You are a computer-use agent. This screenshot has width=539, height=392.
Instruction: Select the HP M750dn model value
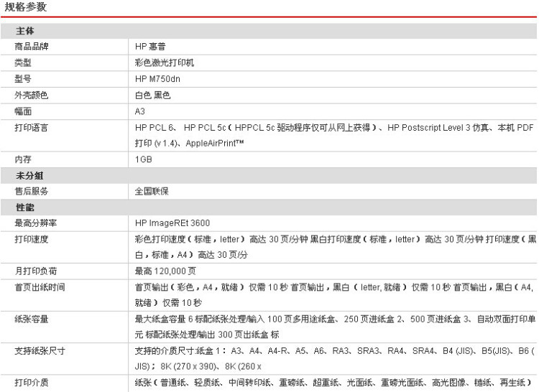coord(157,78)
